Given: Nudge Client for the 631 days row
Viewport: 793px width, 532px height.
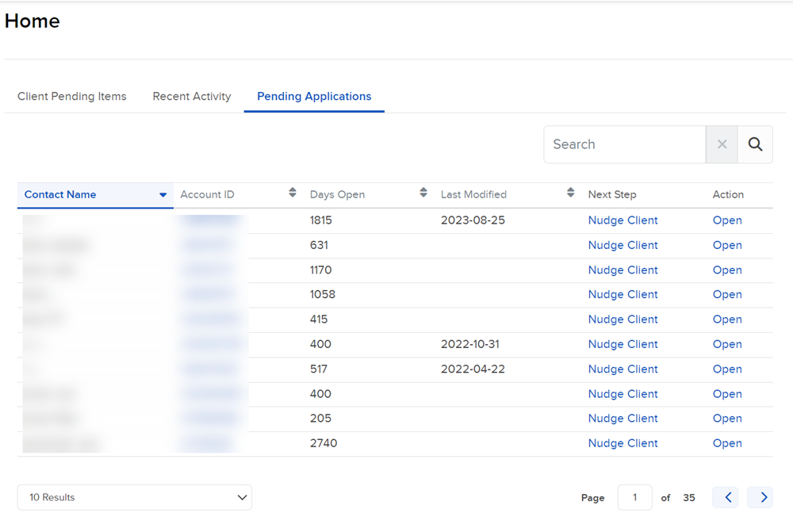Looking at the screenshot, I should 623,245.
